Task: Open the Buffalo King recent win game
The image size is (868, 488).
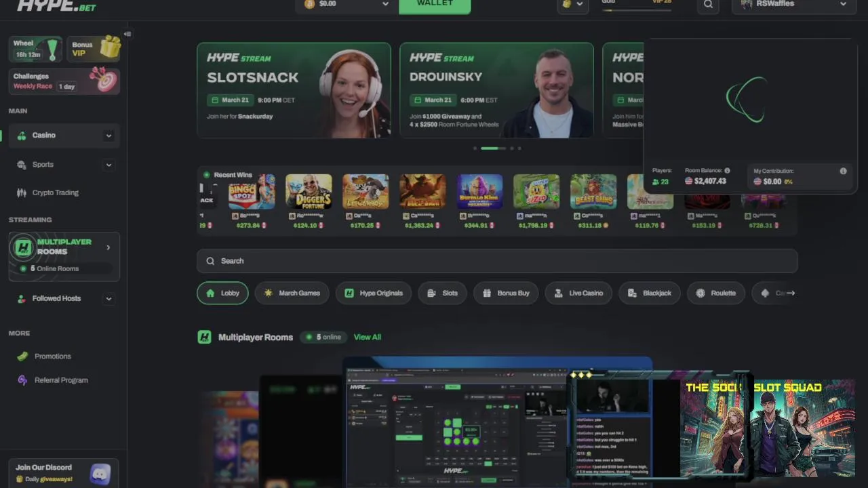Action: 479,191
